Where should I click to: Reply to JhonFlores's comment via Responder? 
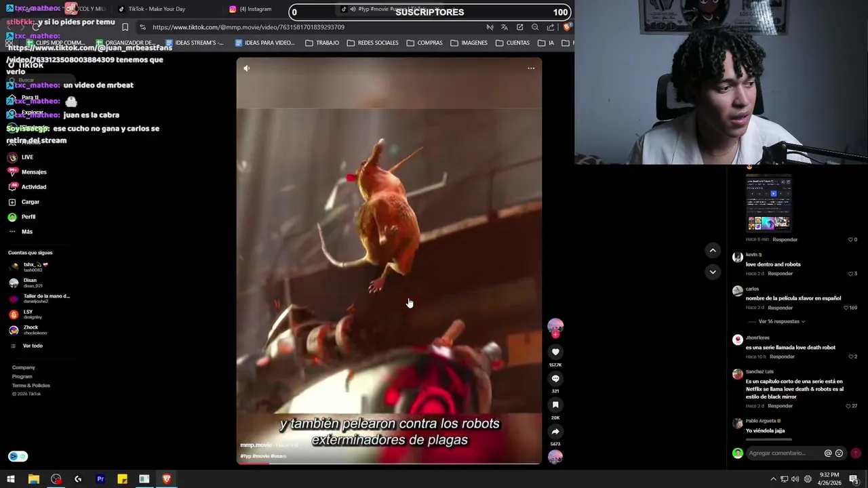pos(782,357)
